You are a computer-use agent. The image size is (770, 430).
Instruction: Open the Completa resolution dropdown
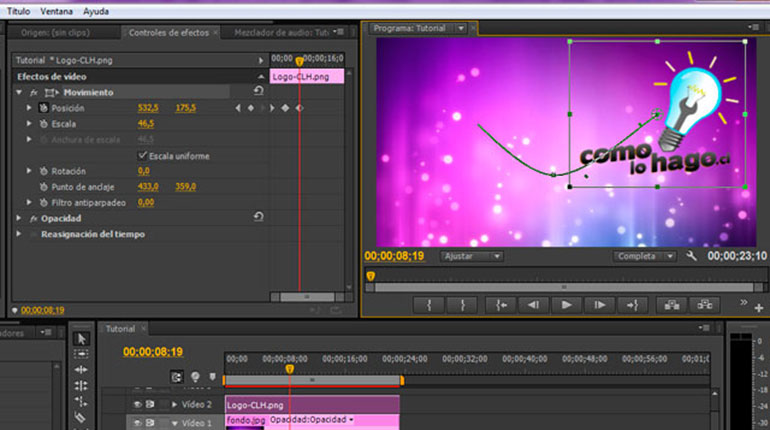pyautogui.click(x=644, y=256)
